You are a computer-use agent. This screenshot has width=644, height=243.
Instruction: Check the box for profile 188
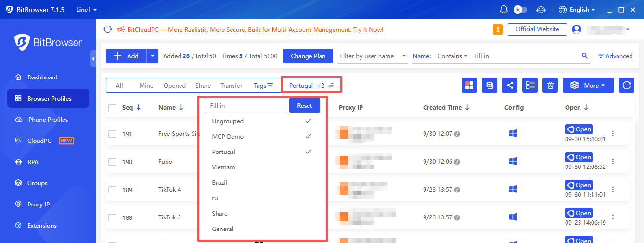112,218
